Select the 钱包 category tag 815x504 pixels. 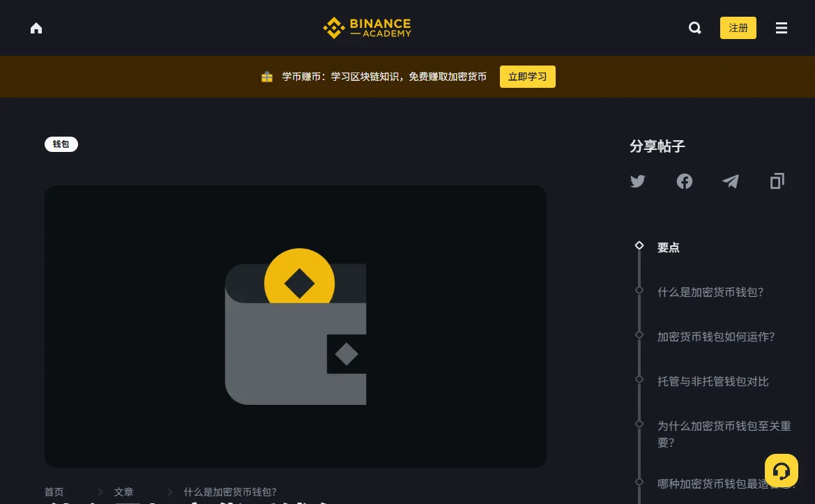[61, 144]
